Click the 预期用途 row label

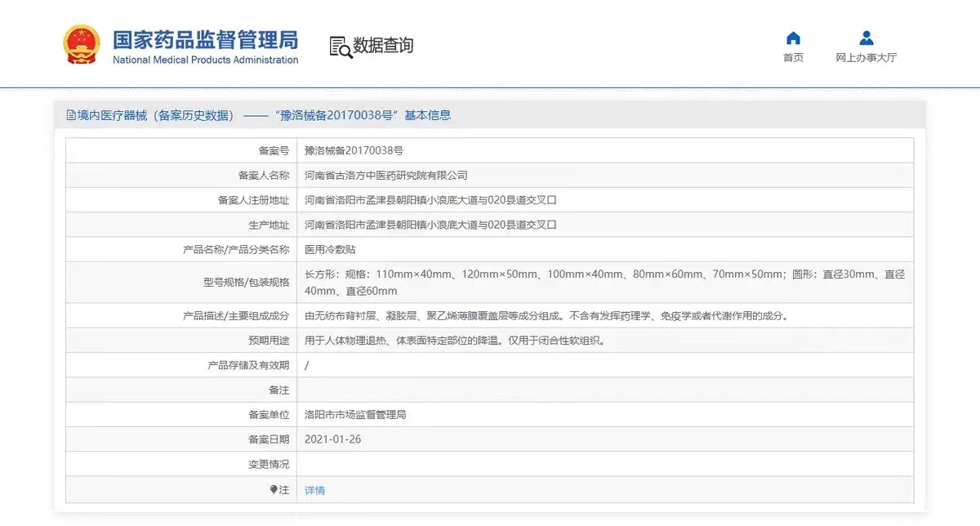[x=269, y=341]
